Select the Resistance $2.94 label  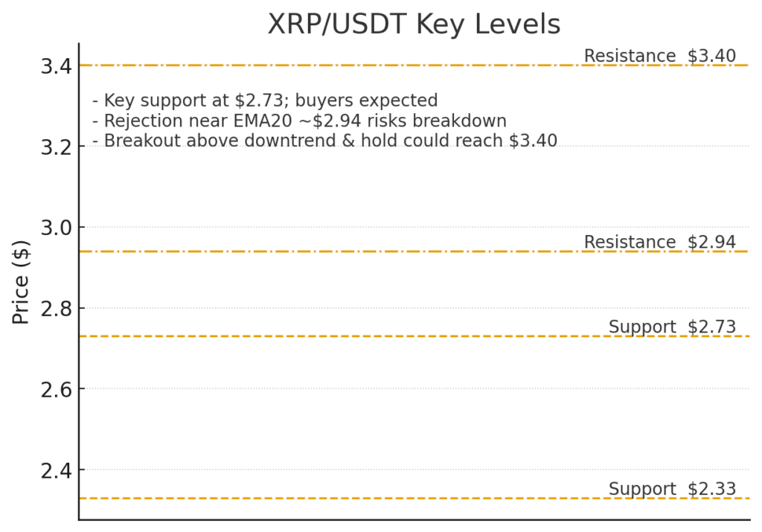click(659, 242)
